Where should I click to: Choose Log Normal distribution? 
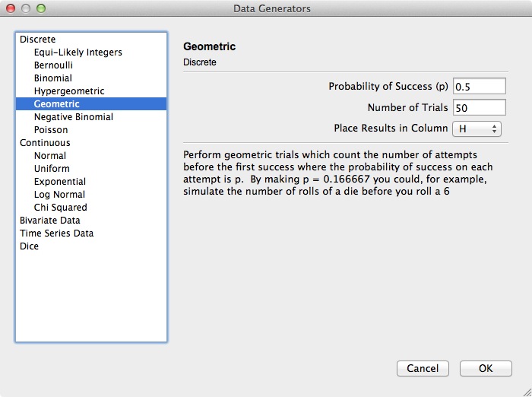click(59, 195)
